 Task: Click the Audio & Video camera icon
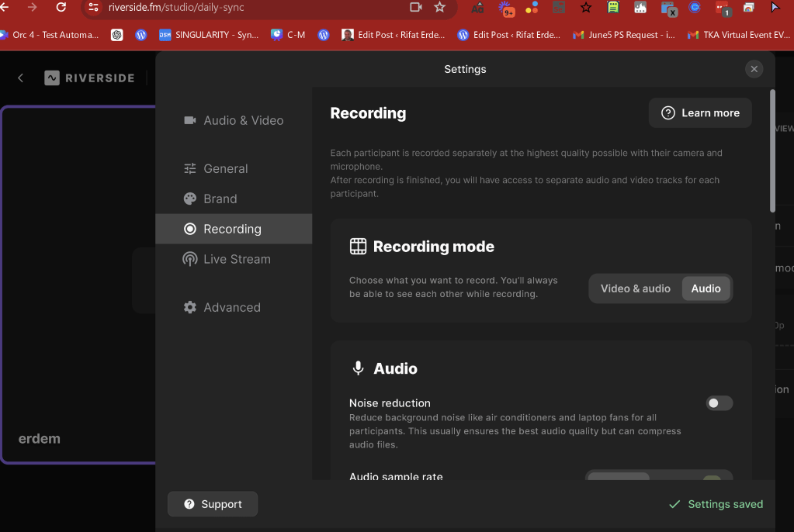click(190, 120)
